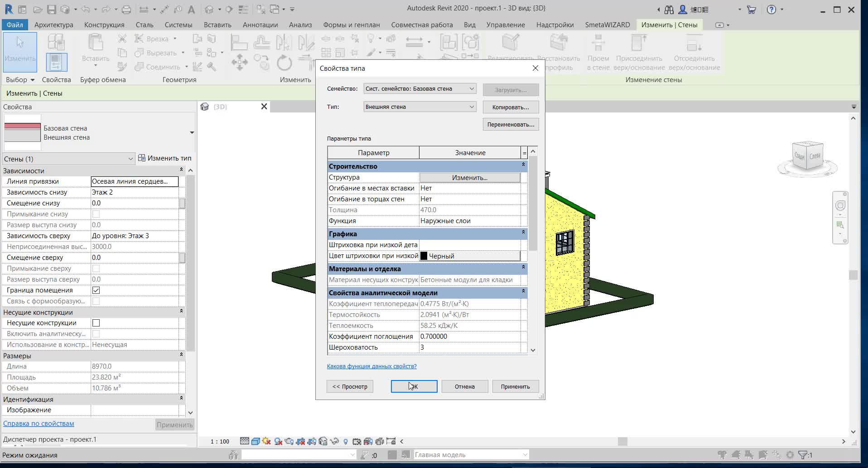Switch to the Вид ribbon tab
868x468 pixels.
(x=469, y=25)
